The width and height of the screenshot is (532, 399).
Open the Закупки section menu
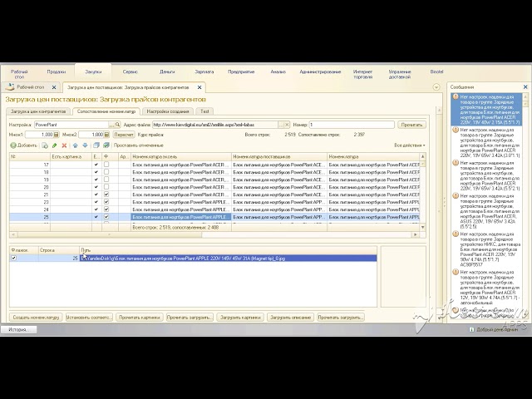[x=93, y=72]
